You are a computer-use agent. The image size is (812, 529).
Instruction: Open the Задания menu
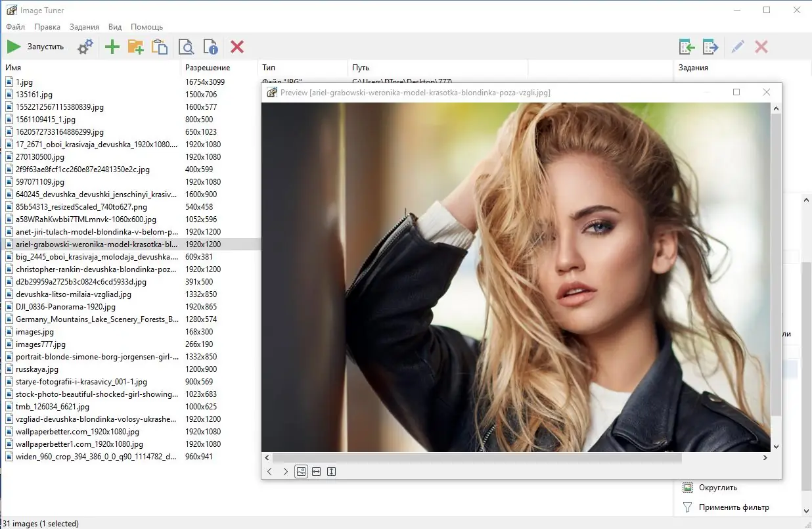click(84, 27)
